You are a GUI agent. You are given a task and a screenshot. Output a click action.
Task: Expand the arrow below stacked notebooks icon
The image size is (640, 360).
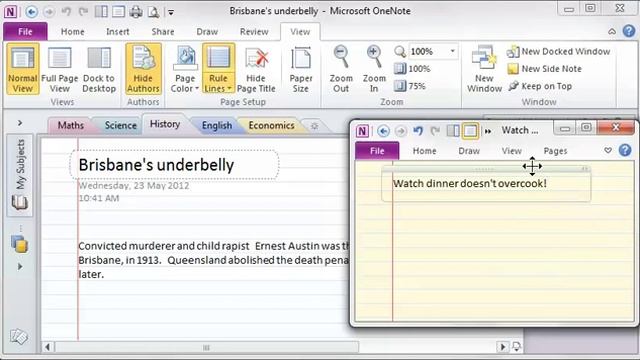pos(20,267)
